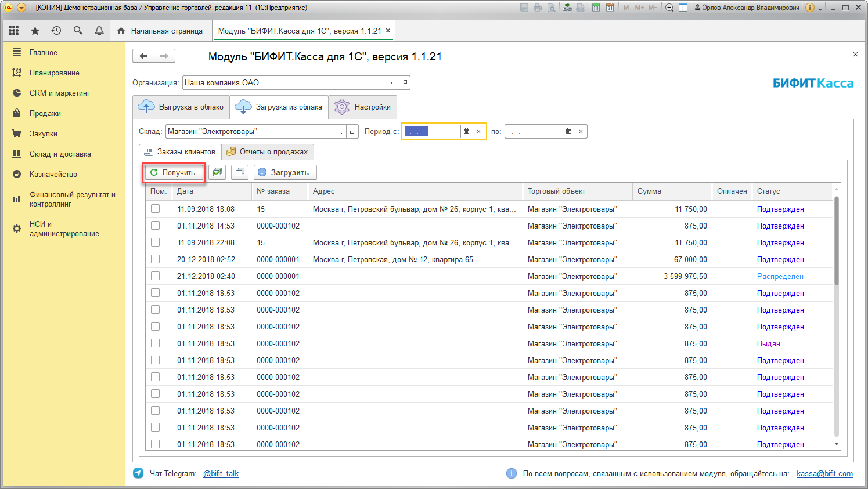
Task: Check the 01.11.2018 14:53 order box
Action: [x=155, y=226]
